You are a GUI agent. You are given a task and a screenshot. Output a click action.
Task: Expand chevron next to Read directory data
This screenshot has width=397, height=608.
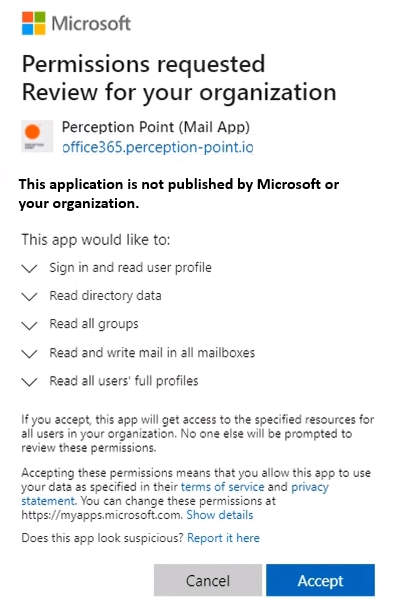click(29, 297)
